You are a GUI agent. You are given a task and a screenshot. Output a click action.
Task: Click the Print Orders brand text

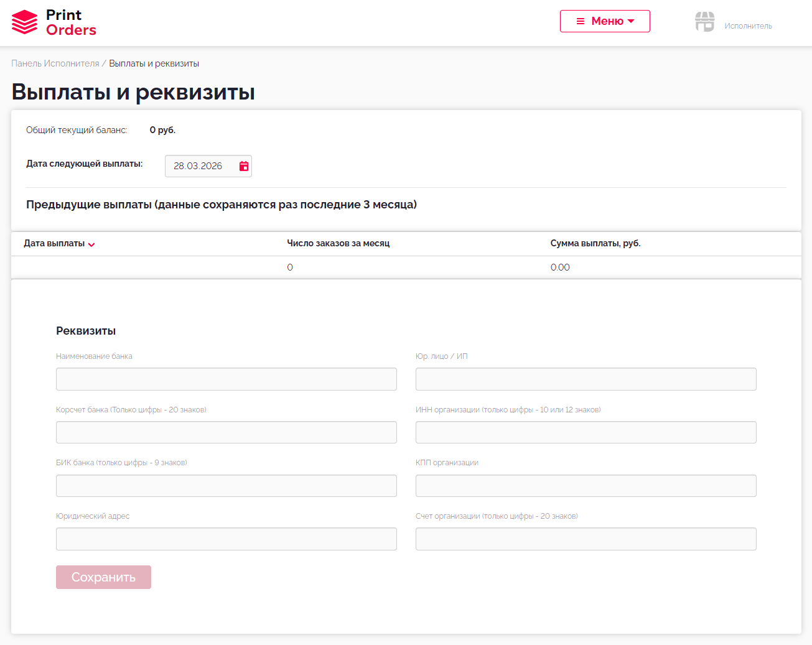71,22
